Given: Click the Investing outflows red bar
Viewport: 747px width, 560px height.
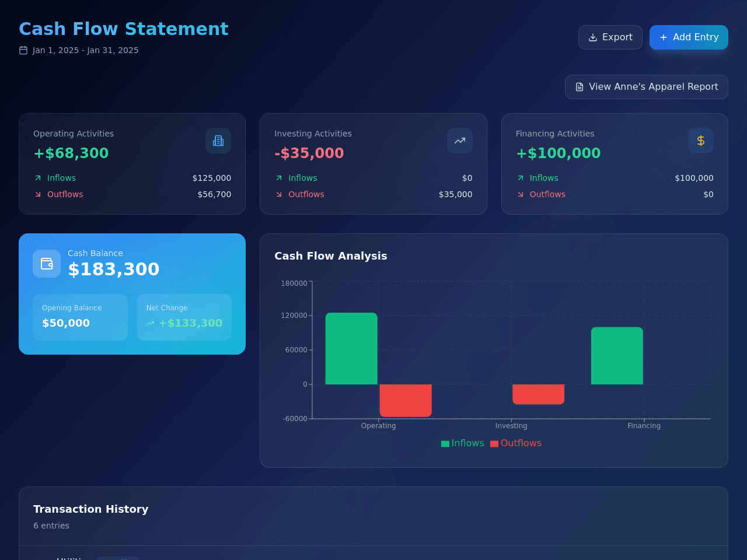Looking at the screenshot, I should (539, 394).
